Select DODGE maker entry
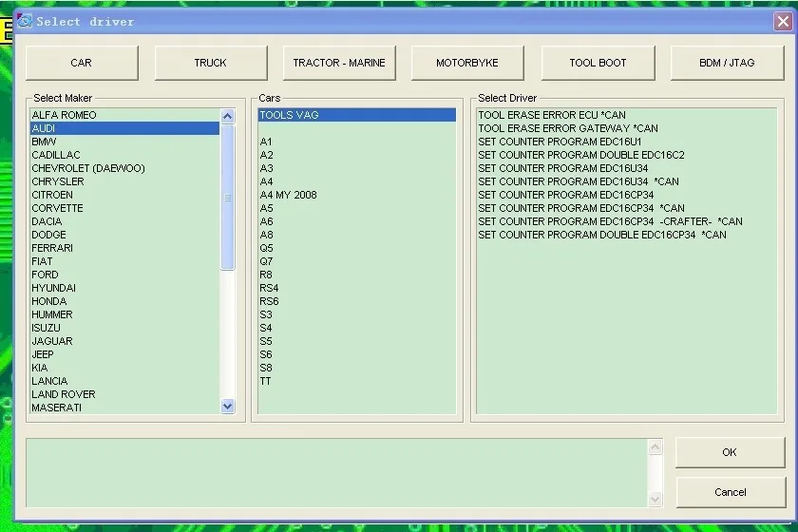Image resolution: width=798 pixels, height=532 pixels. pyautogui.click(x=124, y=235)
